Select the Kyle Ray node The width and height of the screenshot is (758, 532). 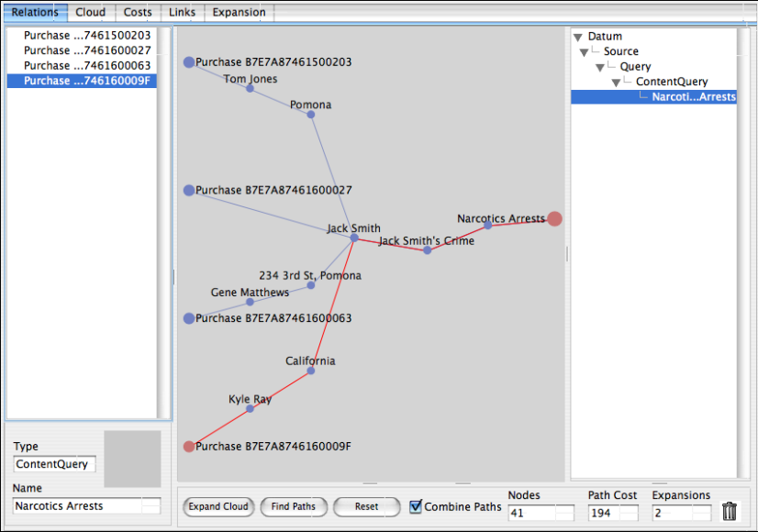point(250,409)
